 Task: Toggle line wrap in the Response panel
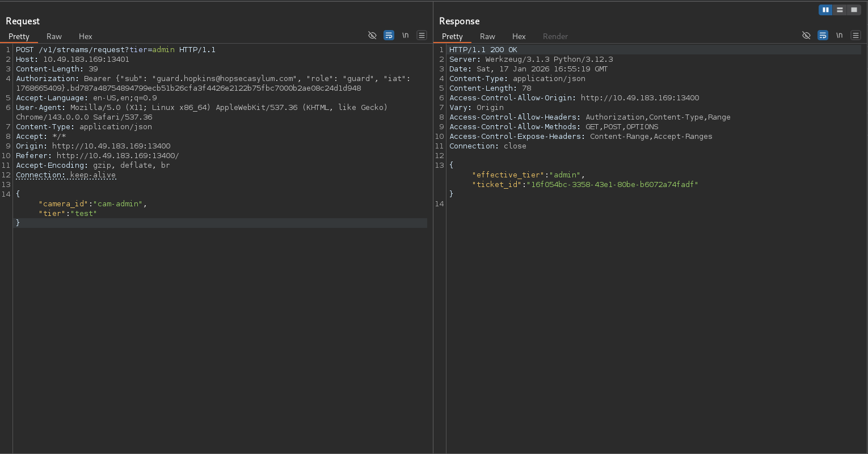823,35
